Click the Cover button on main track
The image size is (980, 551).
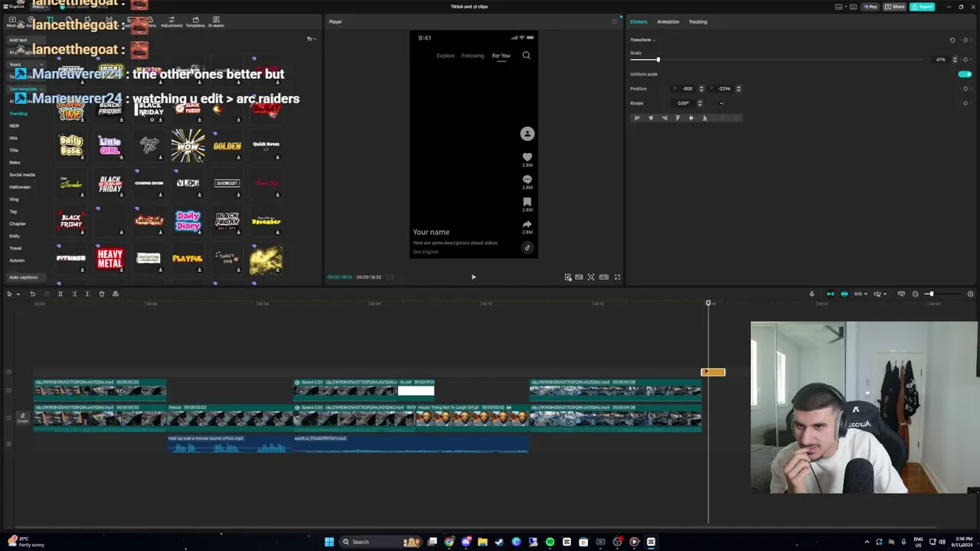click(x=22, y=418)
